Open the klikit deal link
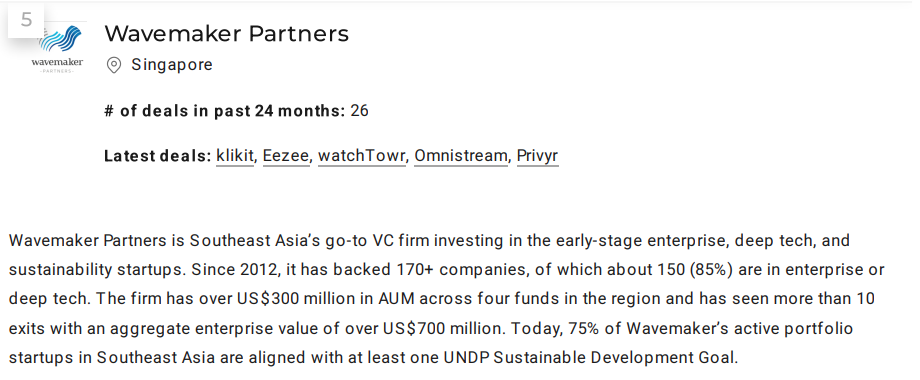This screenshot has height=380, width=920. tap(235, 156)
